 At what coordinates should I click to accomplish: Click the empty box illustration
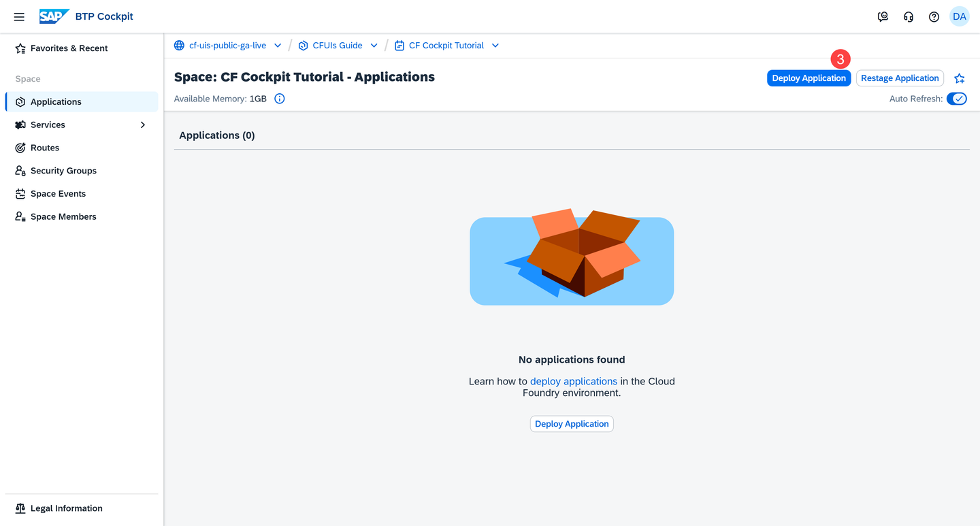point(572,257)
